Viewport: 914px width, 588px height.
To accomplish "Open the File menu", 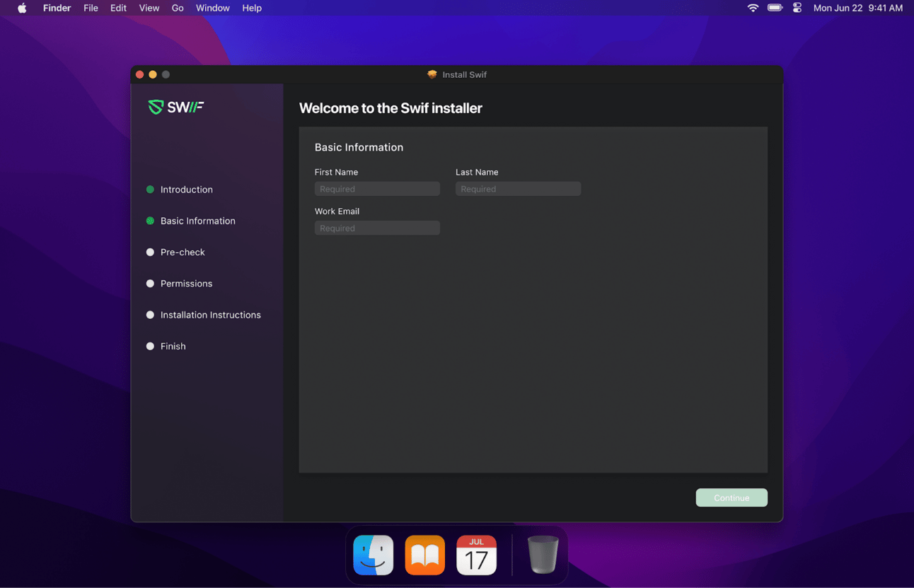I will click(91, 8).
